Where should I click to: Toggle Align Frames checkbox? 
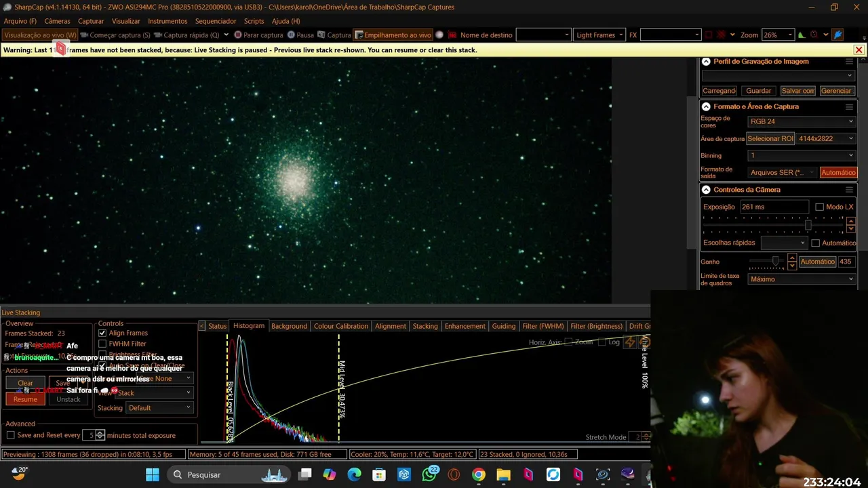pos(102,333)
